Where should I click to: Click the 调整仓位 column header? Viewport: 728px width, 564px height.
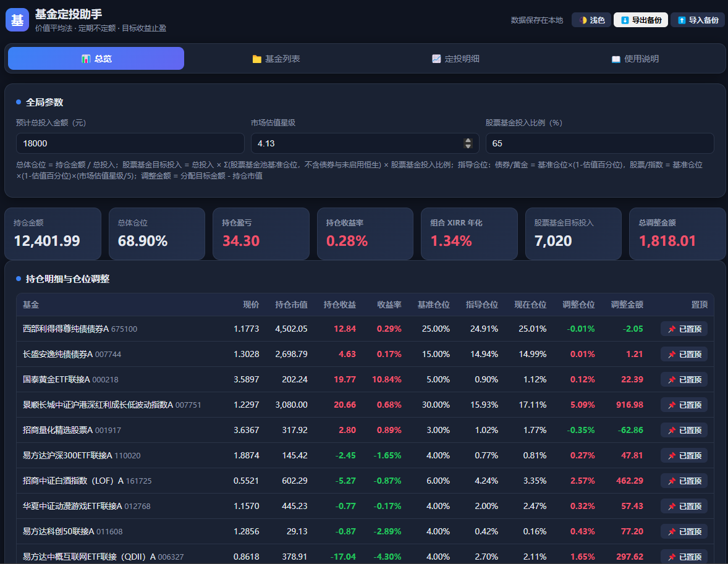[x=578, y=305]
